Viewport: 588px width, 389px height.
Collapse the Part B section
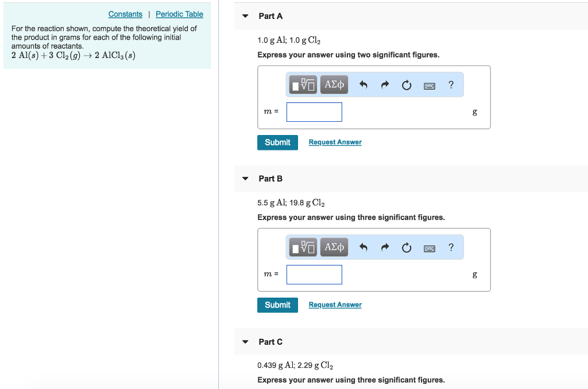[245, 179]
